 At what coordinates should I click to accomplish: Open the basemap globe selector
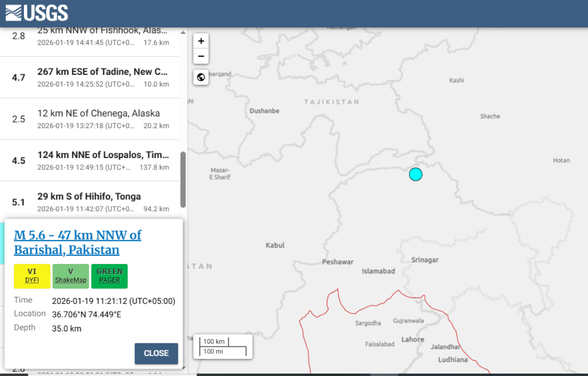click(201, 77)
